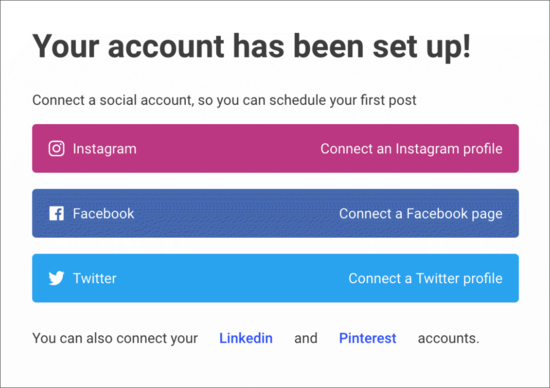Open the Linkedin link
Viewport: 550px width, 388px height.
coord(246,338)
